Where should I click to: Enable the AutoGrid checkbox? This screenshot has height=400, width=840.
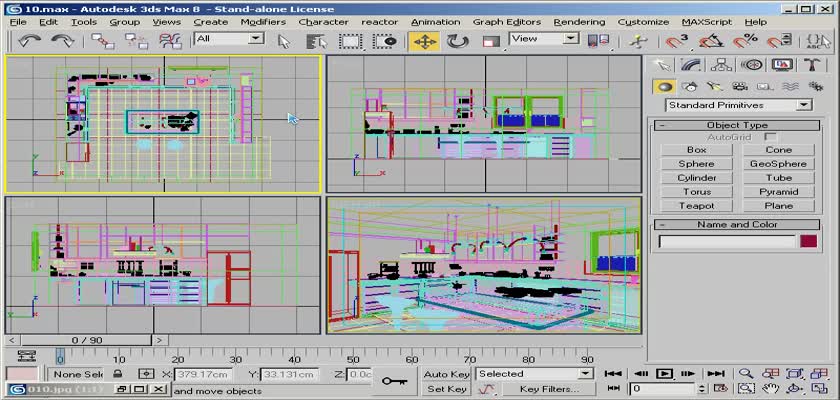click(x=770, y=136)
